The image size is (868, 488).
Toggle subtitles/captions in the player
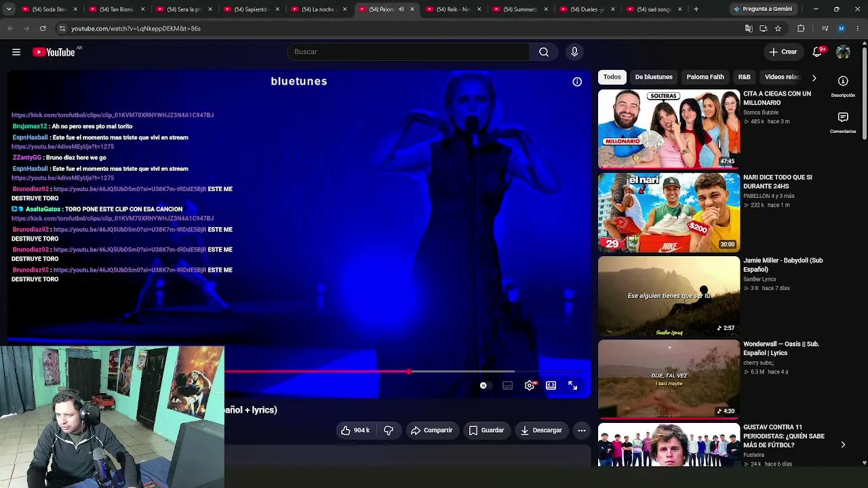(x=507, y=386)
